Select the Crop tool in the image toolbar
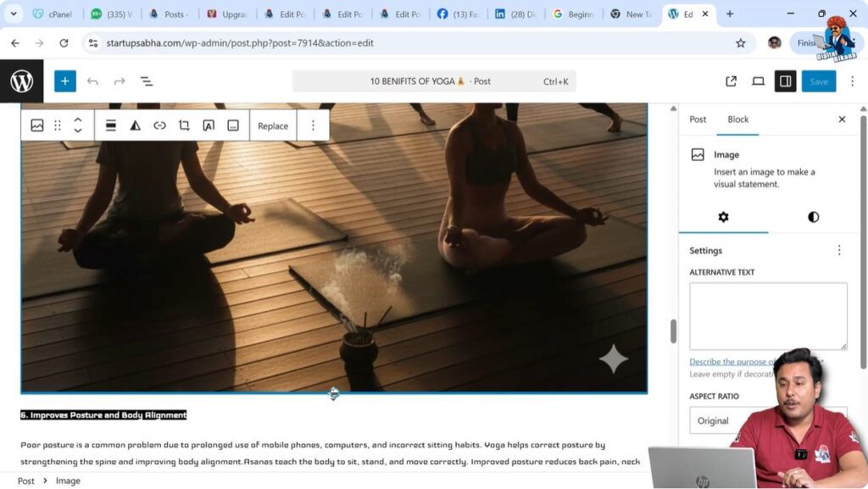The width and height of the screenshot is (868, 489). point(183,125)
